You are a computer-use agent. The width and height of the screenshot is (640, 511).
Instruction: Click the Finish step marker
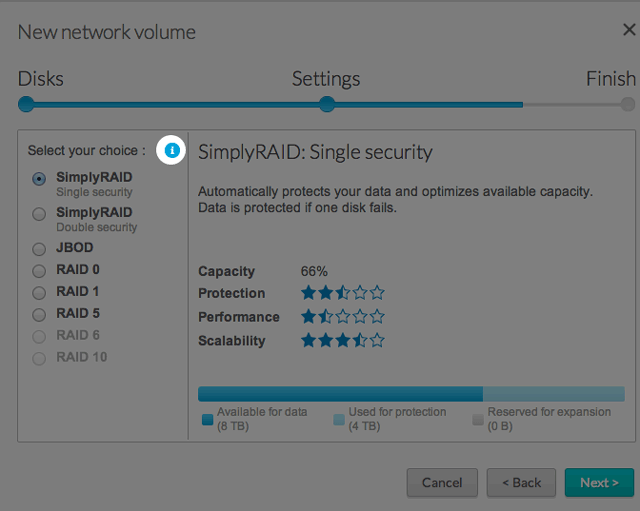[627, 104]
